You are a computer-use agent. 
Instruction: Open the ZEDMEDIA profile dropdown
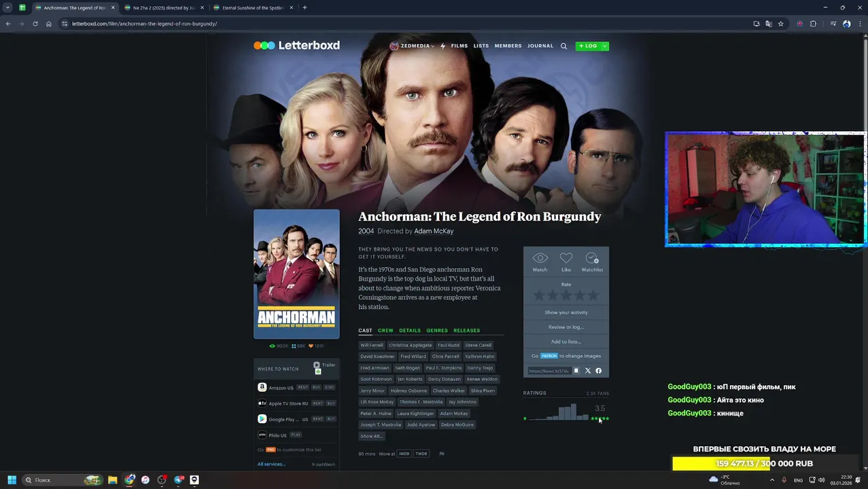point(413,46)
